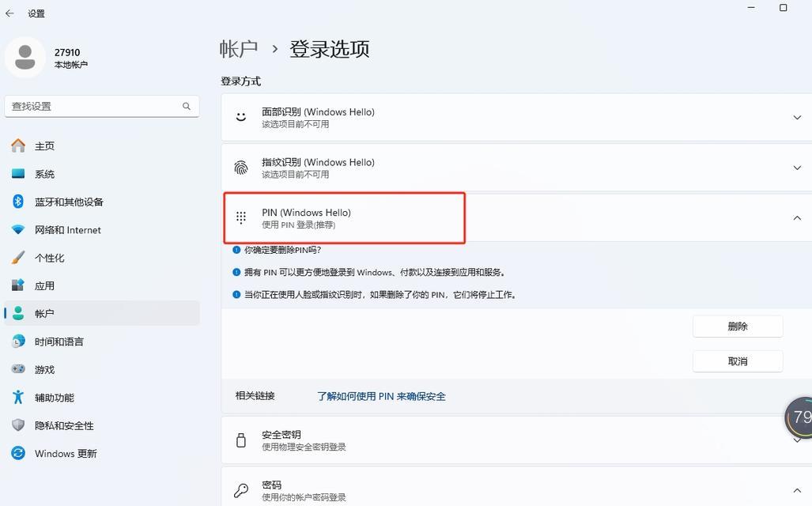Go to 蓝牙和其他设备 settings
812x506 pixels.
tap(101, 202)
